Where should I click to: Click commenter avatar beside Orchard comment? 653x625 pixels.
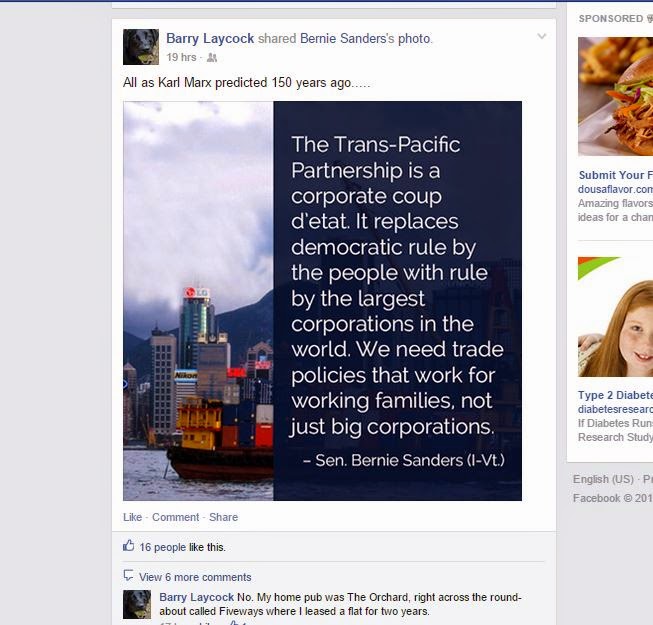point(137,604)
